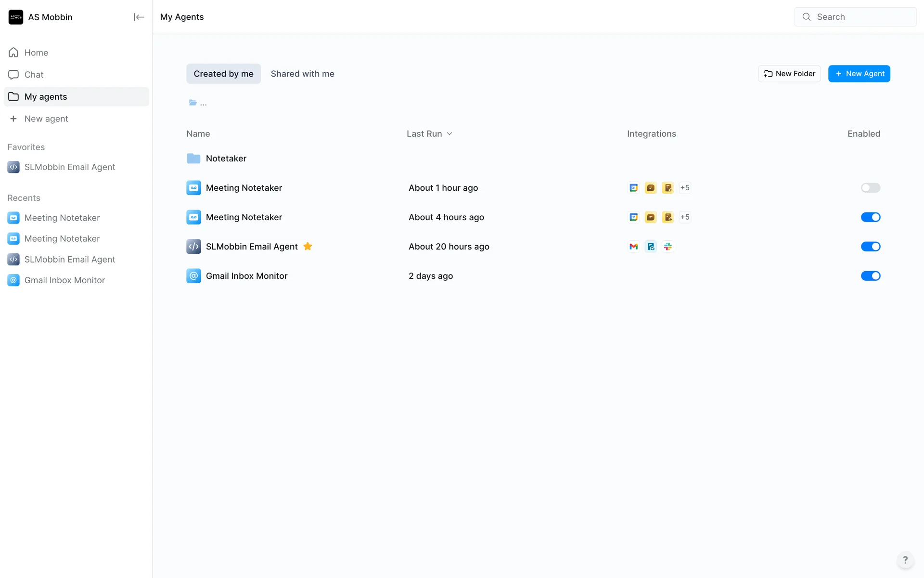Click the breadcrumb folder icon
The height and width of the screenshot is (578, 924).
coord(193,103)
